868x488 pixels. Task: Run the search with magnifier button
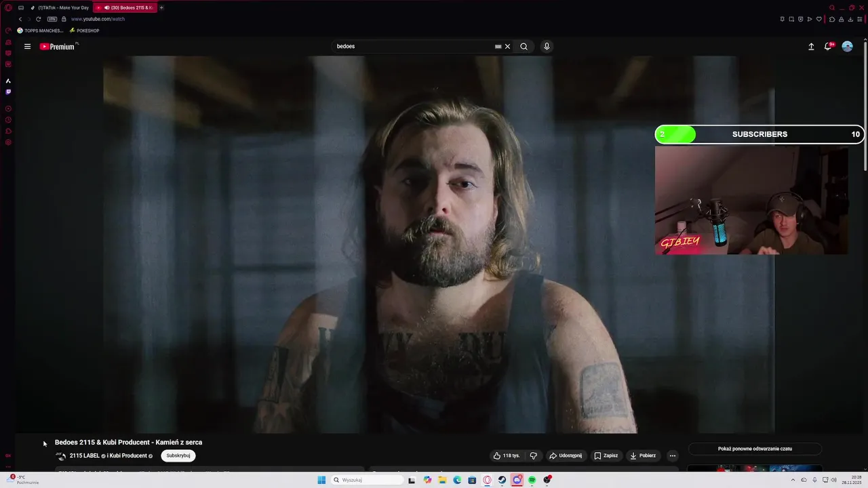tap(524, 47)
